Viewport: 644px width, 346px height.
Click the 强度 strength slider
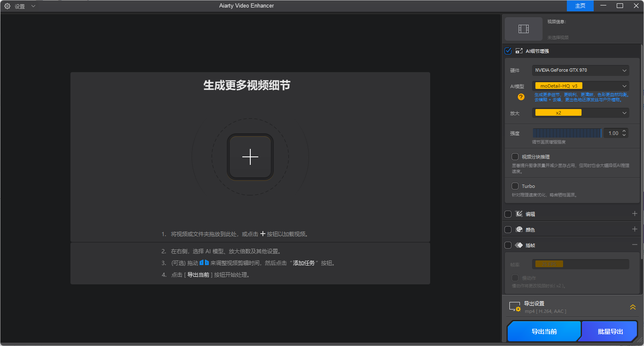pos(566,133)
